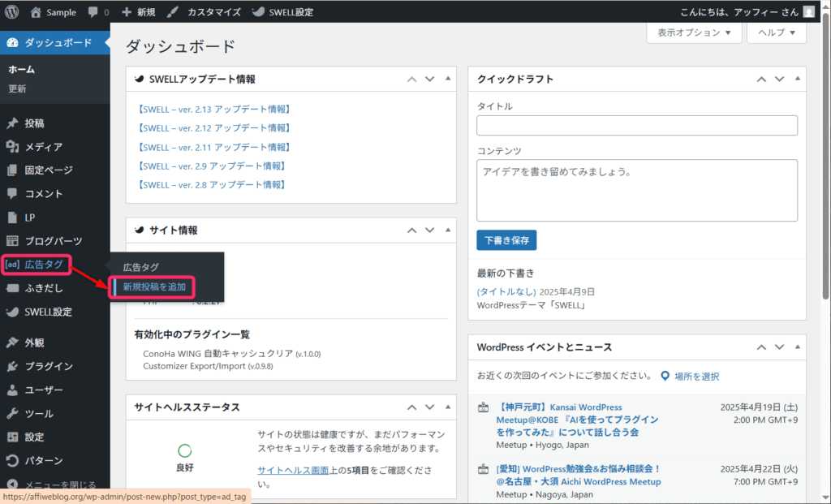Open SWELL ver. 2.9 update link

tap(212, 166)
